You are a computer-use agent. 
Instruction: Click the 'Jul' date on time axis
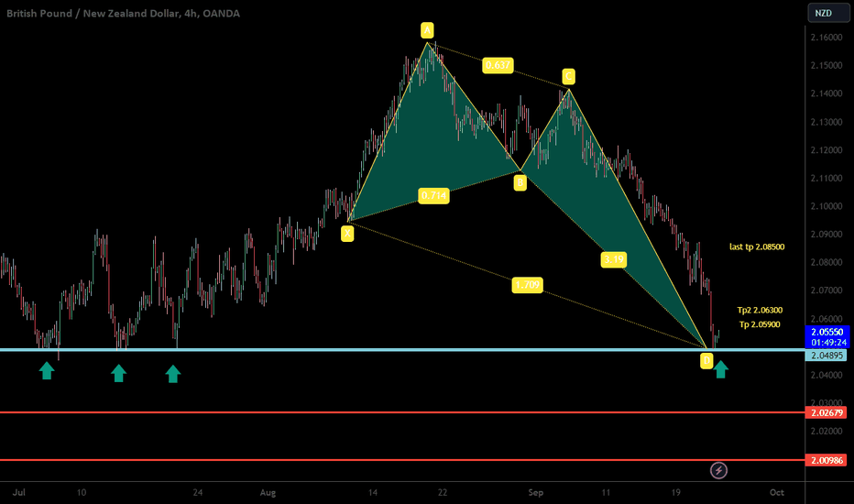point(19,493)
